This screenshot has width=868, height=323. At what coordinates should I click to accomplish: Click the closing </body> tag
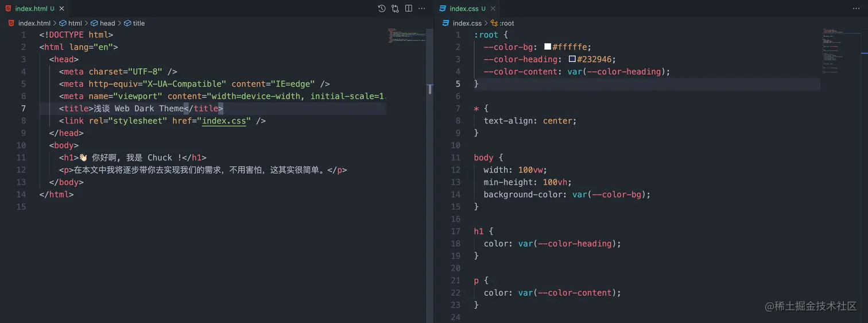pos(67,182)
